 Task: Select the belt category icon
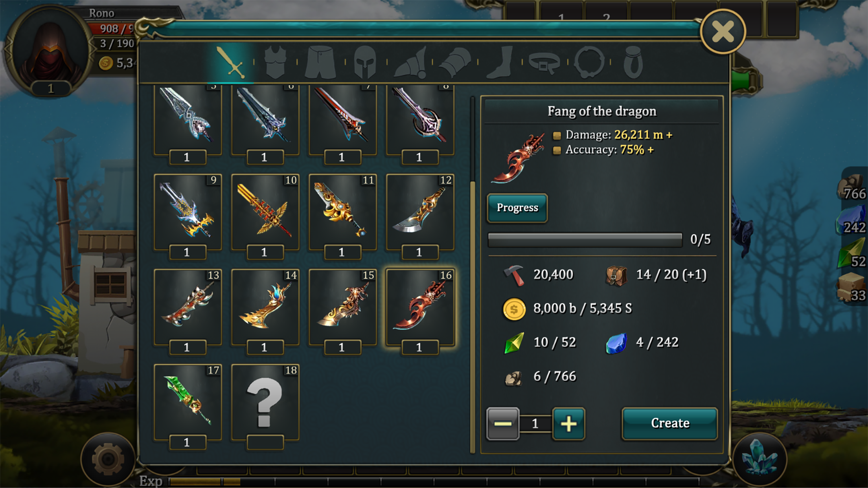544,63
